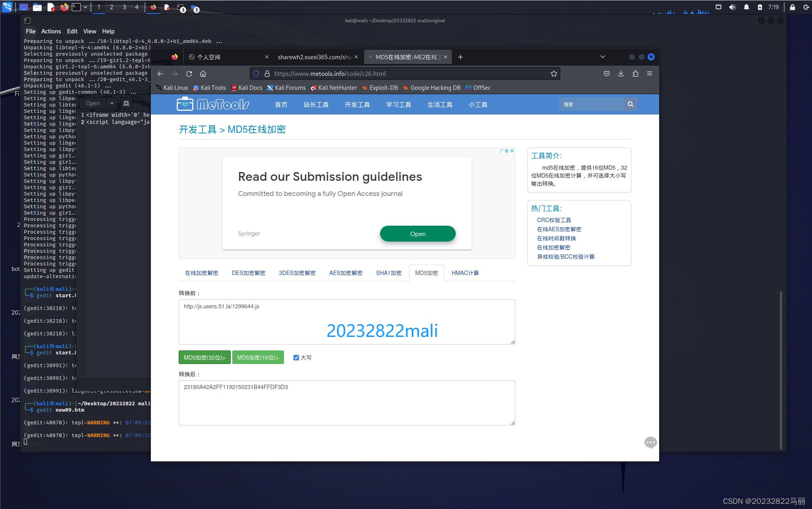Open a new browser tab
This screenshot has width=812, height=509.
tap(460, 57)
